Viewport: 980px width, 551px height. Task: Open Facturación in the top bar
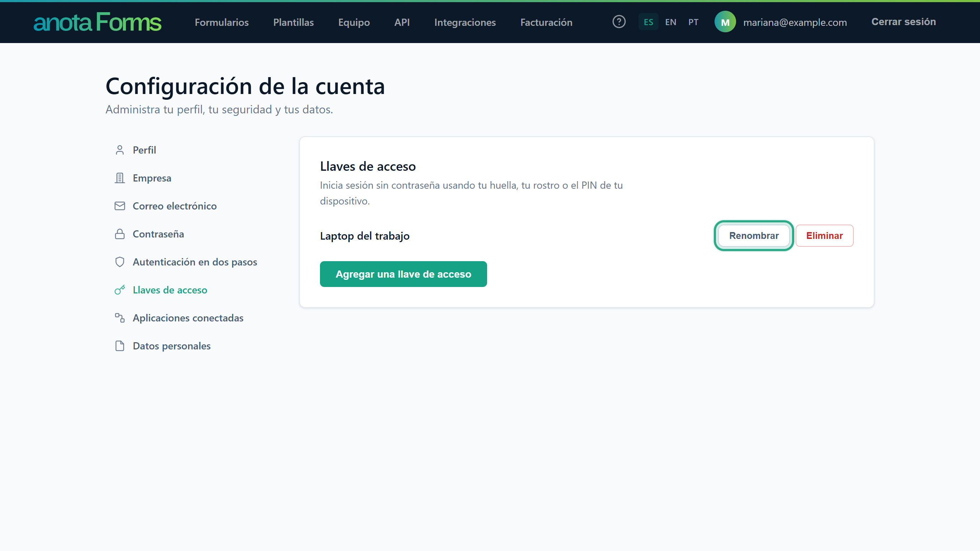click(x=546, y=22)
